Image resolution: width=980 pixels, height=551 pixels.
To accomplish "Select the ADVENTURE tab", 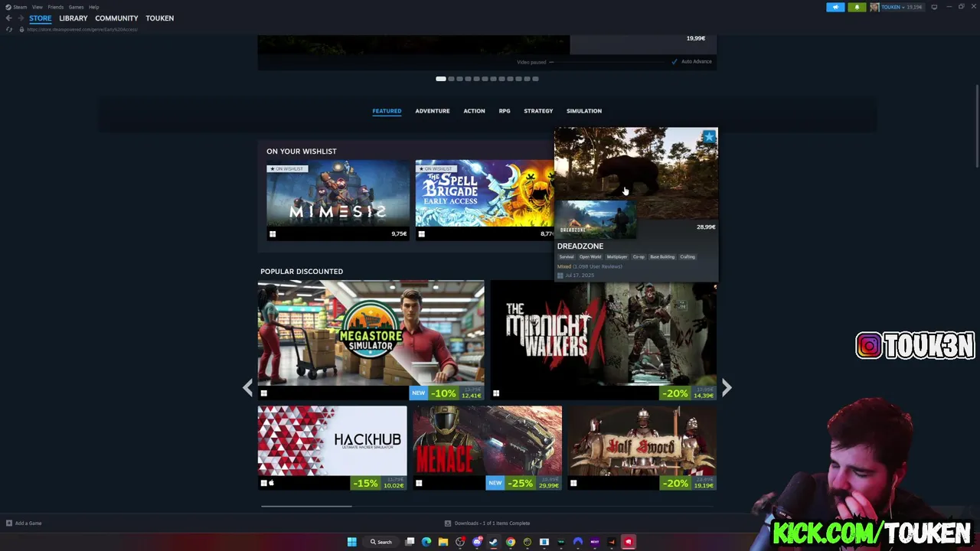I will 433,111.
